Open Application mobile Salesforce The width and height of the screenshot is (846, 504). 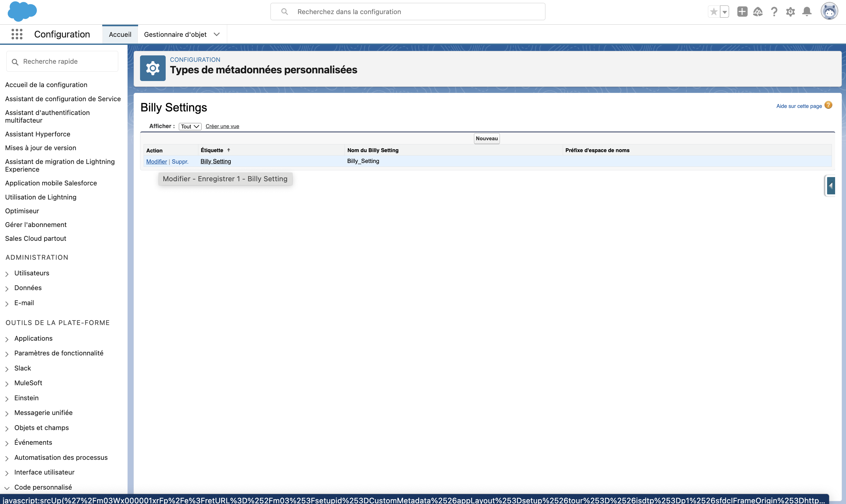[x=51, y=183]
